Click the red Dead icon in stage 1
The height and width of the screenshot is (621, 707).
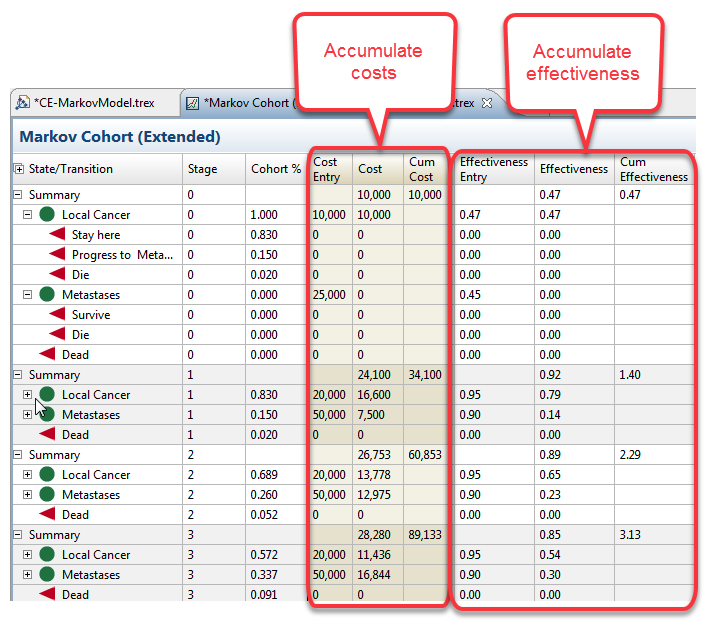(47, 435)
